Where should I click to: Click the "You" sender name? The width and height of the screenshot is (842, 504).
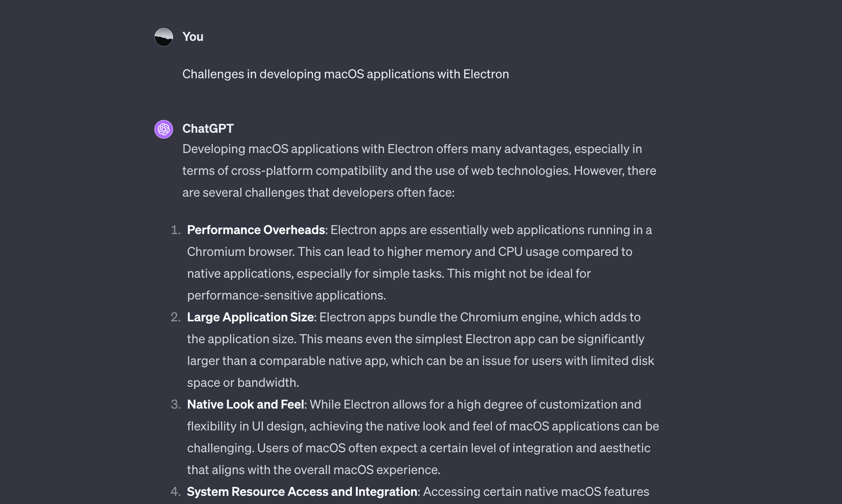pyautogui.click(x=193, y=37)
